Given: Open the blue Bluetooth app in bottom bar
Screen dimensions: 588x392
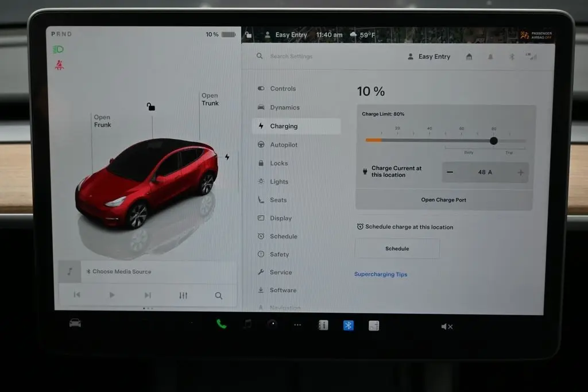Looking at the screenshot, I should pyautogui.click(x=349, y=325).
